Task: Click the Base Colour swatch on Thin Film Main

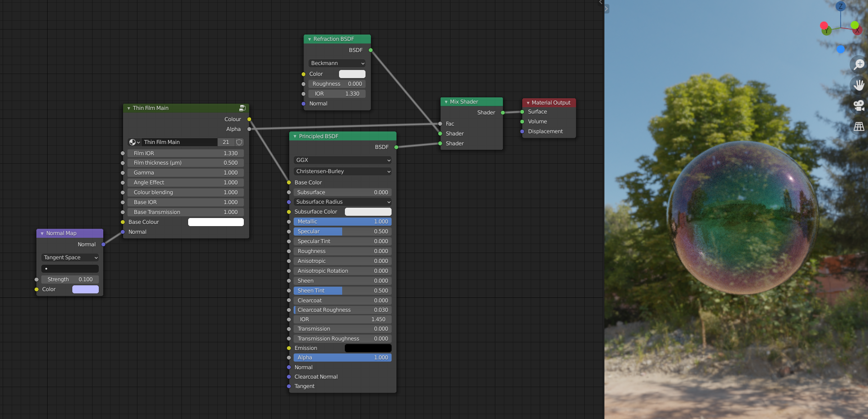Action: (216, 222)
